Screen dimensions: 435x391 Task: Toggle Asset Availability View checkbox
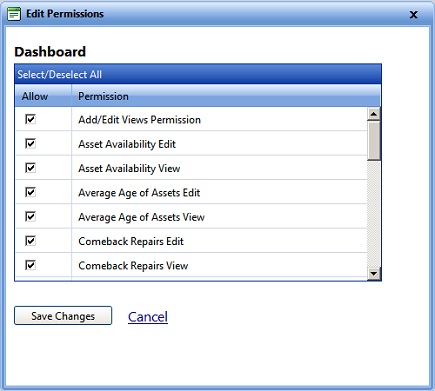[x=30, y=168]
